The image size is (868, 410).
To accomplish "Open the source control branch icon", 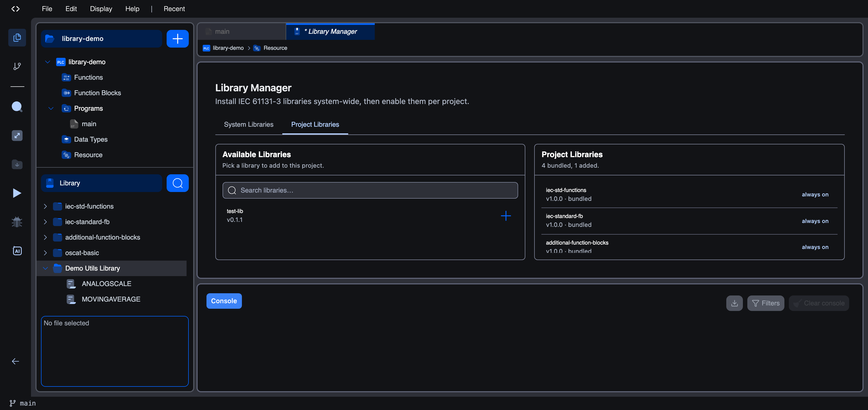I will tap(17, 66).
